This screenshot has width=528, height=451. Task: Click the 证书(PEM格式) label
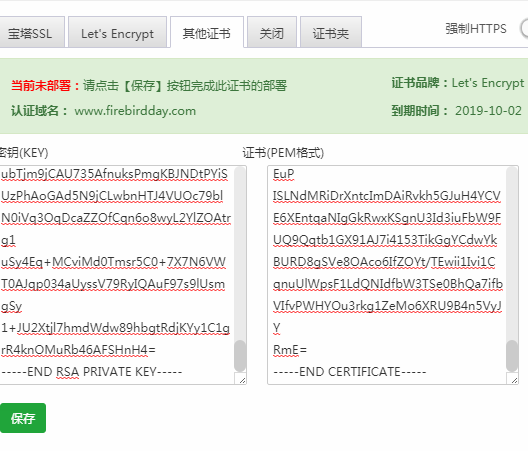coord(283,153)
